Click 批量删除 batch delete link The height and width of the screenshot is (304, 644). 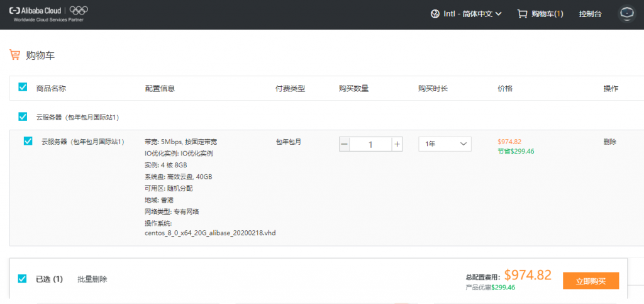[92, 279]
